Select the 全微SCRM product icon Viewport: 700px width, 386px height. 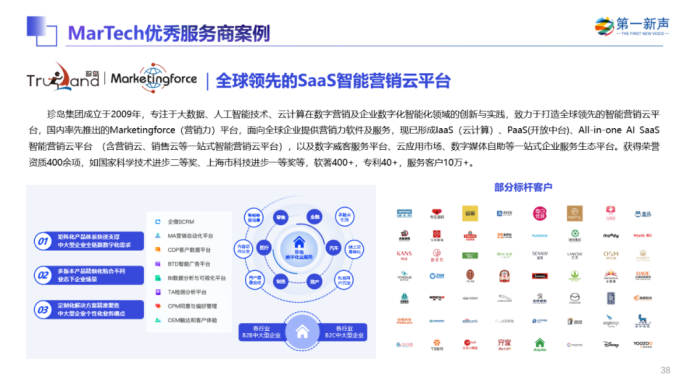tap(158, 222)
